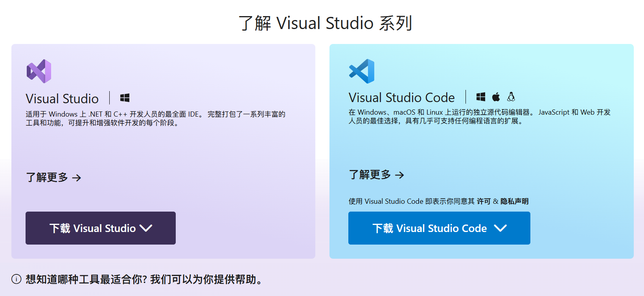The height and width of the screenshot is (296, 644).
Task: Open 了解更多 link in the Visual Studio Code card
Action: click(370, 175)
